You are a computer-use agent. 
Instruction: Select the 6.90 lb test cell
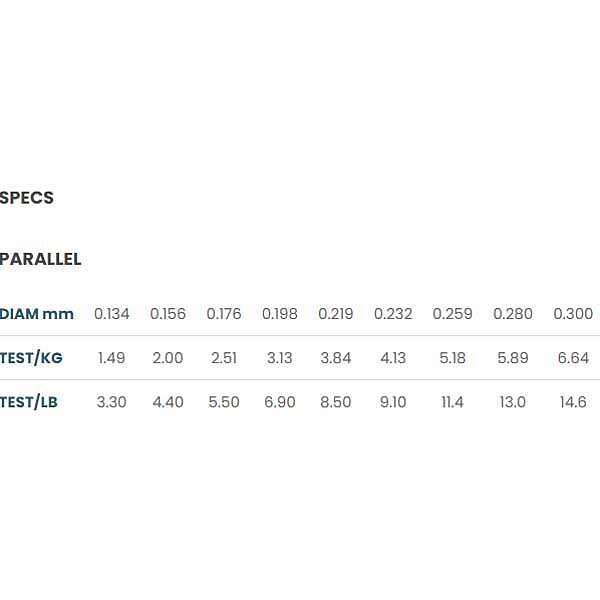[x=280, y=402]
